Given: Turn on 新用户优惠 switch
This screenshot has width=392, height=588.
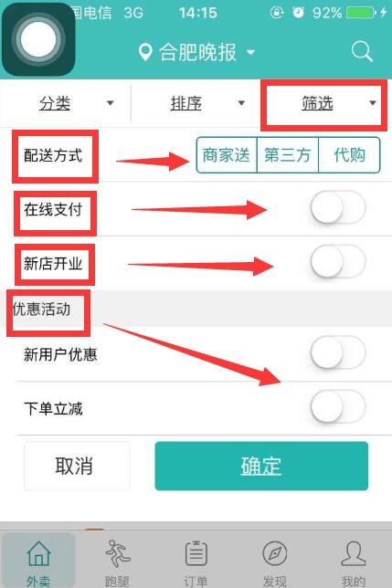Looking at the screenshot, I should [337, 352].
